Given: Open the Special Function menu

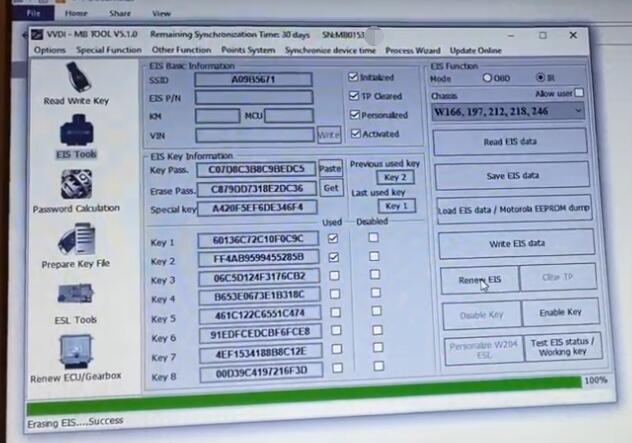Looking at the screenshot, I should (x=109, y=50).
